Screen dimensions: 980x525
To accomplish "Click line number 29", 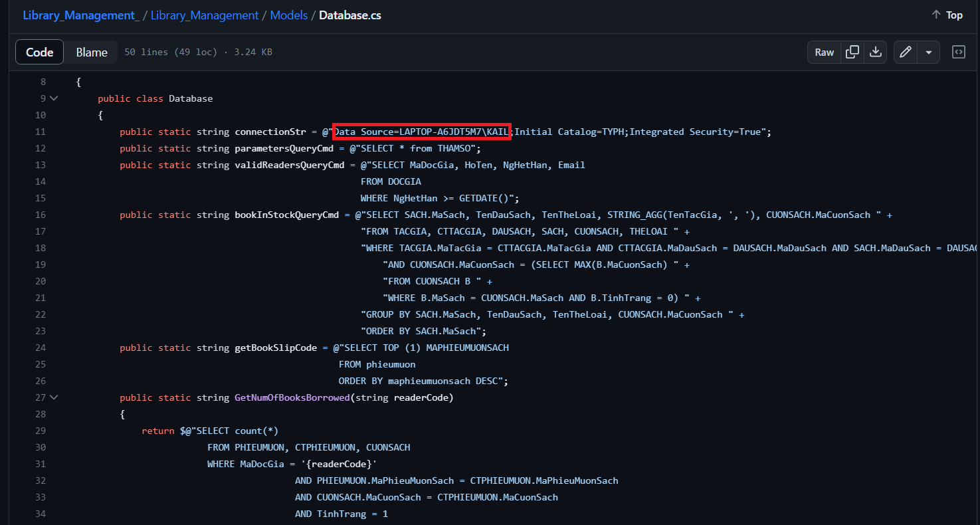I will point(40,430).
